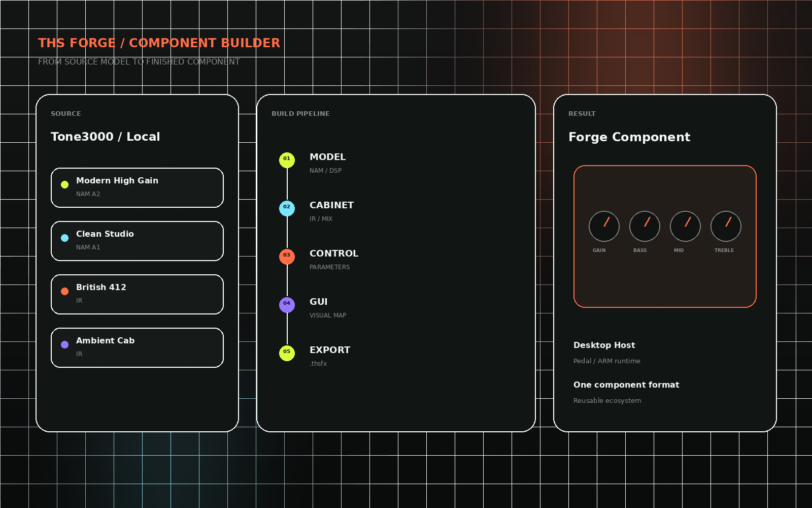Open pipeline step 04 marker
Screen dimensions: 812x508
[287, 305]
